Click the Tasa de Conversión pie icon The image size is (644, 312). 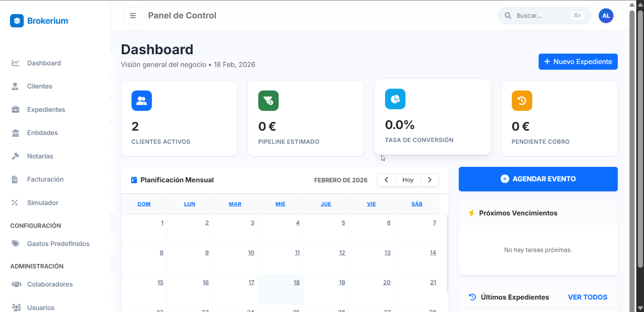tap(395, 99)
